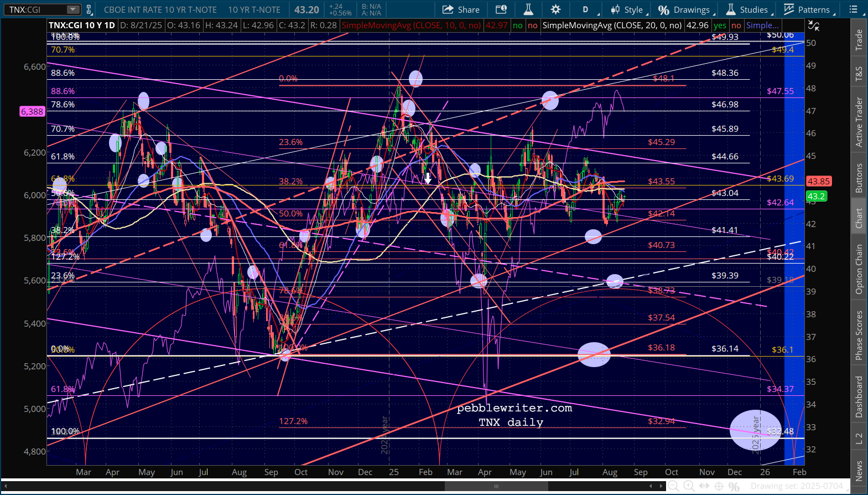Viewport: 868px width, 495px height.
Task: Click the red $45.29 Fibonacci label
Action: (662, 142)
